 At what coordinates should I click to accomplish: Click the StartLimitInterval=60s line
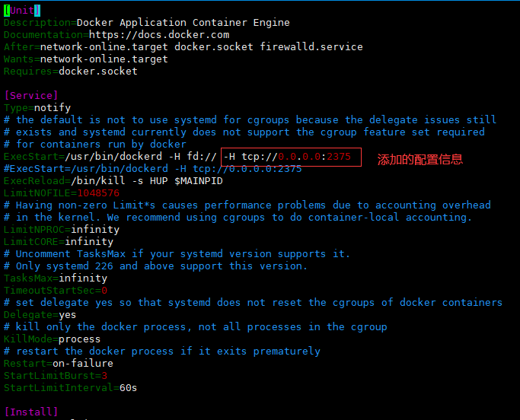click(70, 388)
